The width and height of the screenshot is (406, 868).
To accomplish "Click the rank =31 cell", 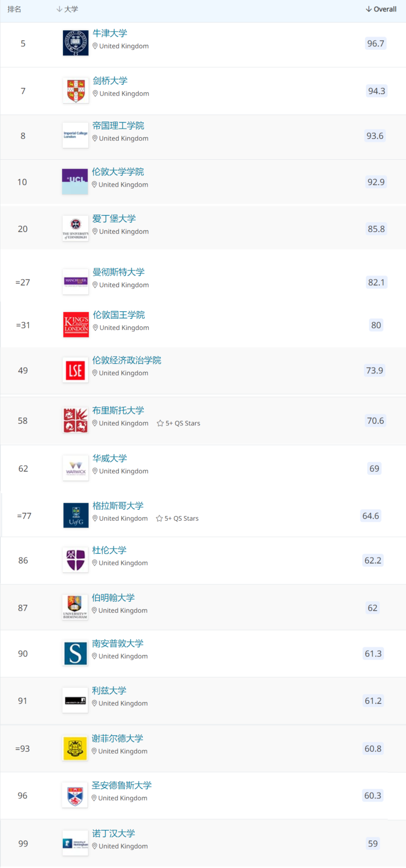I will tap(23, 325).
